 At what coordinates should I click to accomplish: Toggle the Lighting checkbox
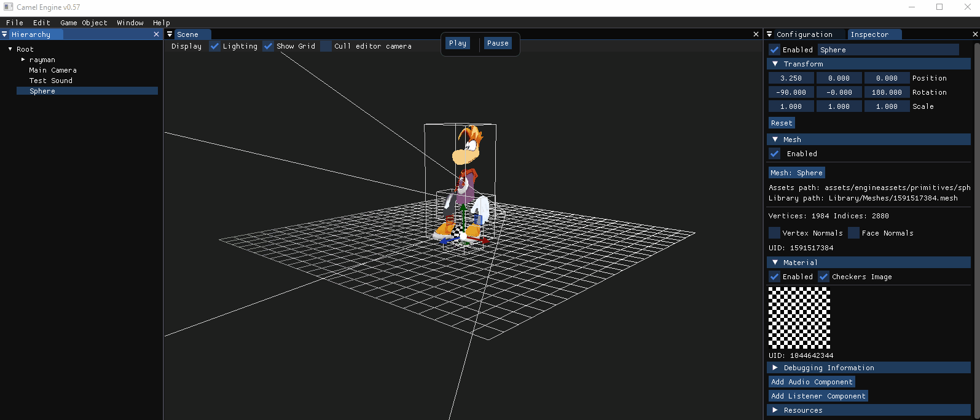(x=214, y=46)
